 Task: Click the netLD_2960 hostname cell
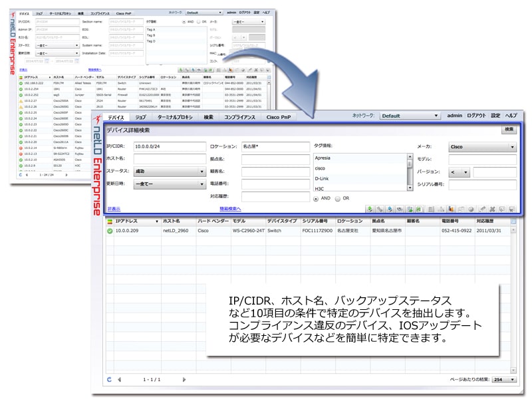176,231
